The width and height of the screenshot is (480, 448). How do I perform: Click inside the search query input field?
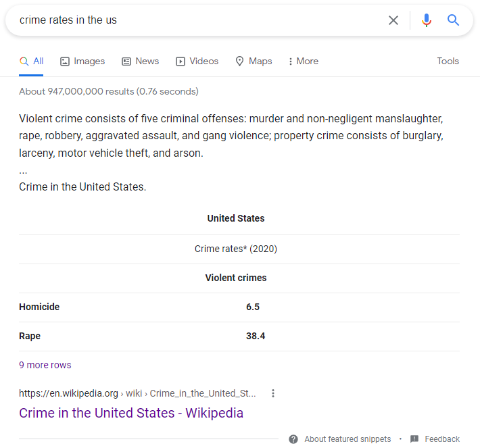coord(196,20)
